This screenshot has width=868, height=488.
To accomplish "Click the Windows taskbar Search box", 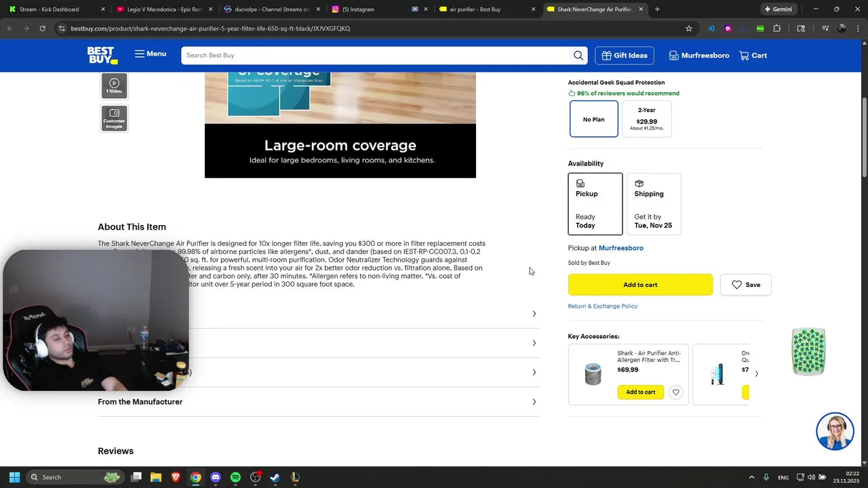I will pyautogui.click(x=76, y=477).
